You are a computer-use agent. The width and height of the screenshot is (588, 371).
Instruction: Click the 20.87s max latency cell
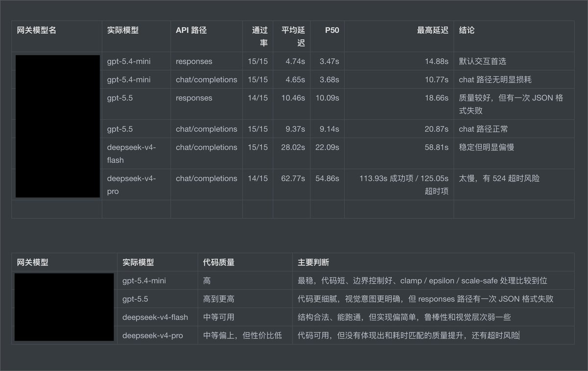(x=437, y=129)
